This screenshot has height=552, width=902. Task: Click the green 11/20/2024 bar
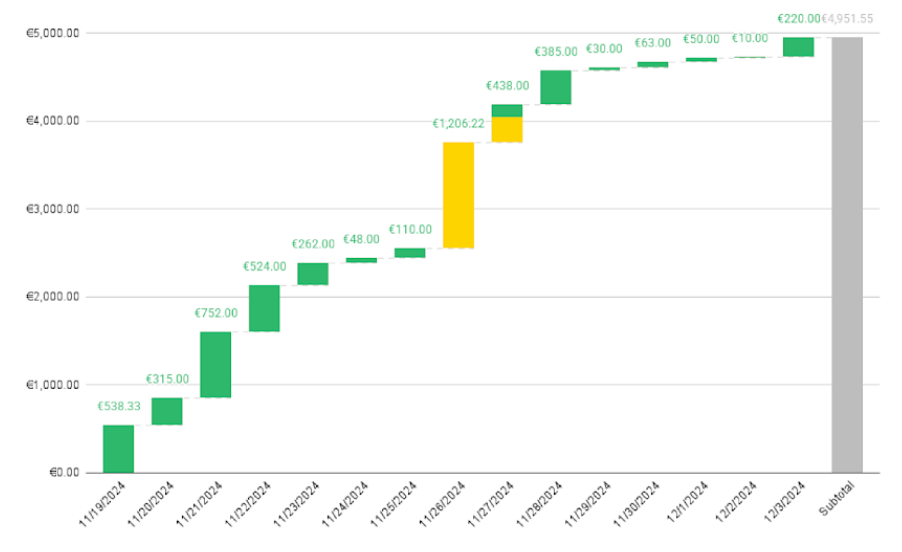[167, 411]
